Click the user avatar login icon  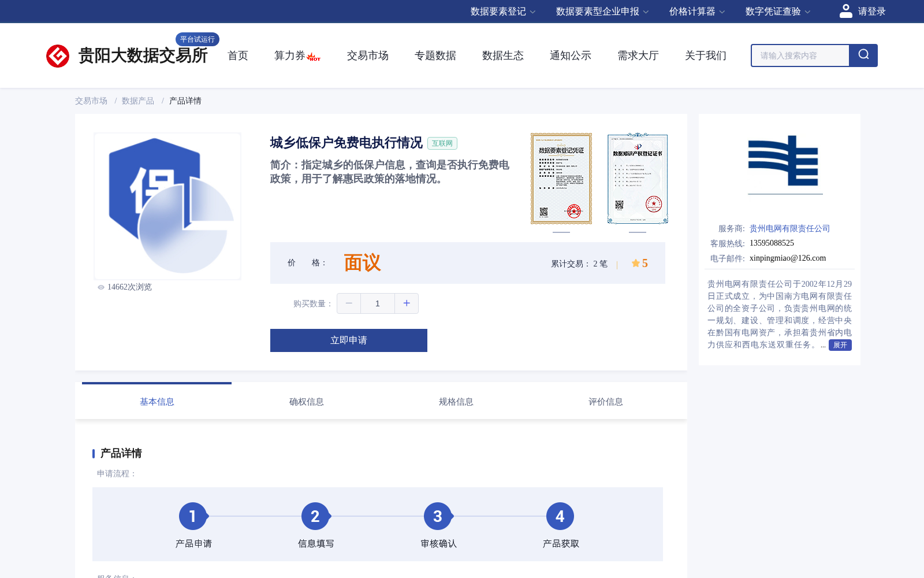tap(846, 11)
